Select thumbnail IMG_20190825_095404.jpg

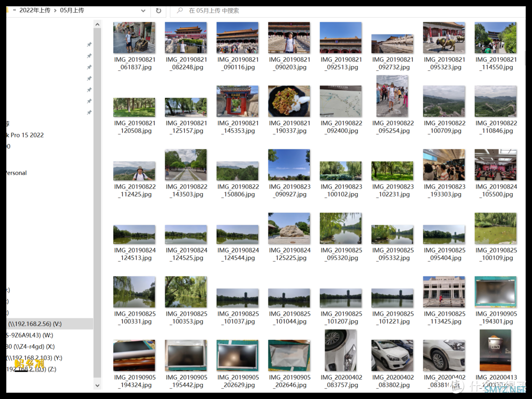(x=444, y=234)
